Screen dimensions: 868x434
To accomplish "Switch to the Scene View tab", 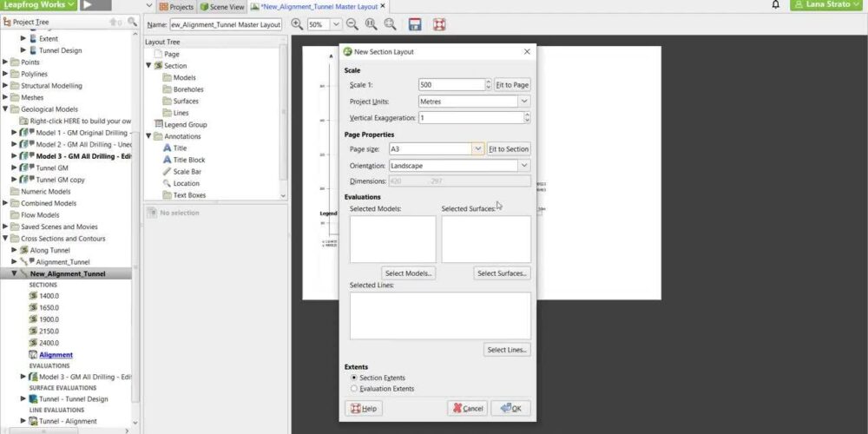I will click(222, 7).
